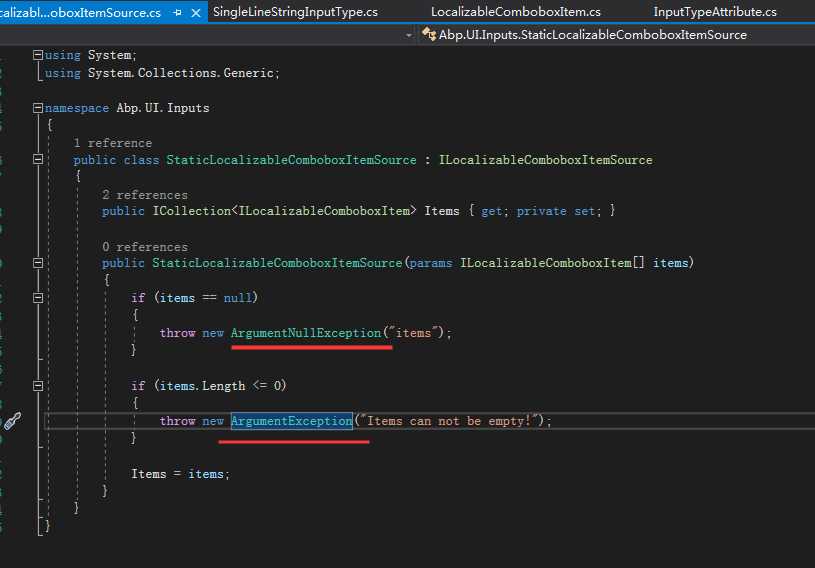Click the highlighted ArgumentException identifier
This screenshot has height=568, width=815.
[x=292, y=421]
